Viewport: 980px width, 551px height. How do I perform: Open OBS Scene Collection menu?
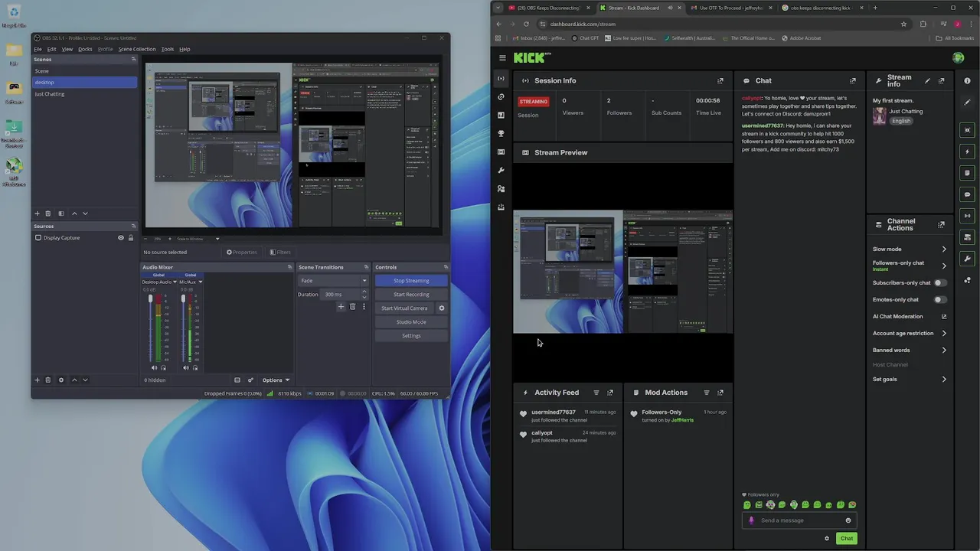[x=137, y=49]
